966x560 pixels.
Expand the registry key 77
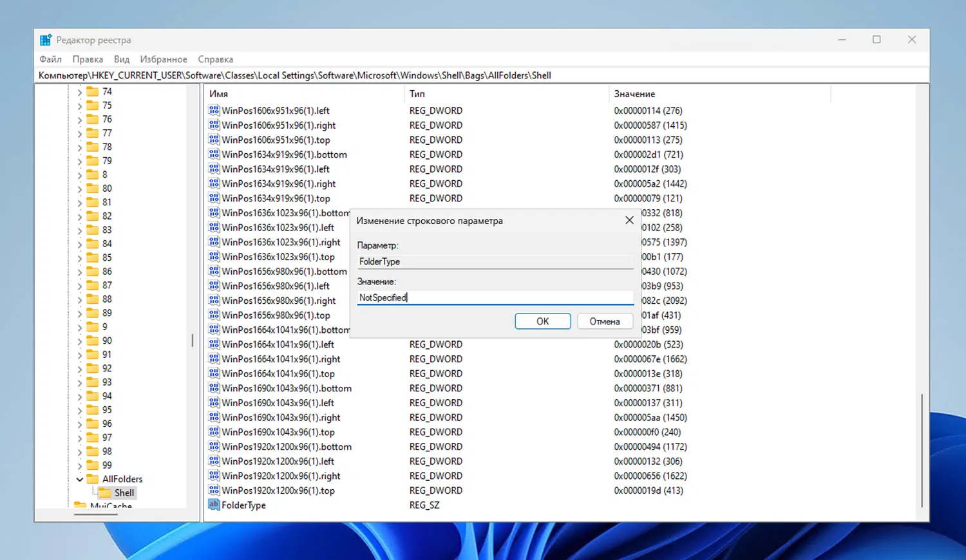[x=80, y=133]
